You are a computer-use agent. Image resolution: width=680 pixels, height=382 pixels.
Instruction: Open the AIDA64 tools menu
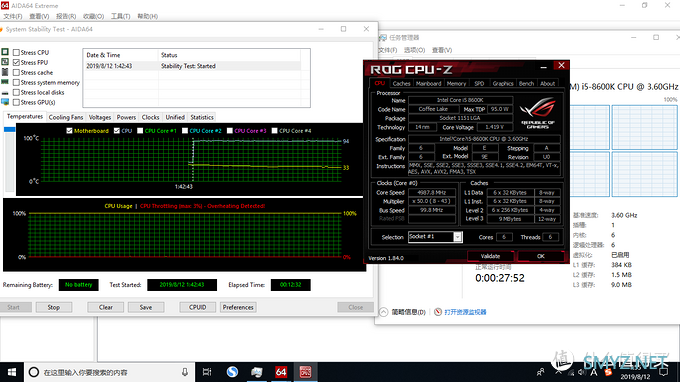tap(120, 16)
